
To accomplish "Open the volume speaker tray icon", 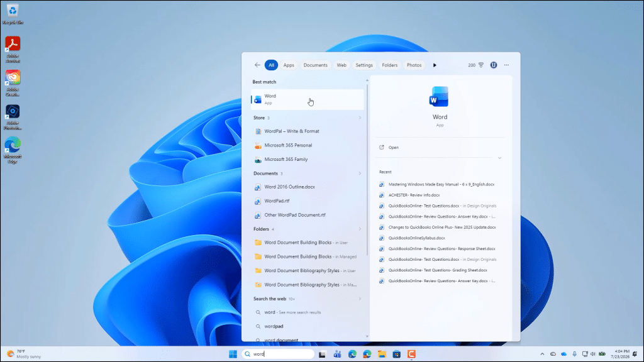I will tap(592, 354).
